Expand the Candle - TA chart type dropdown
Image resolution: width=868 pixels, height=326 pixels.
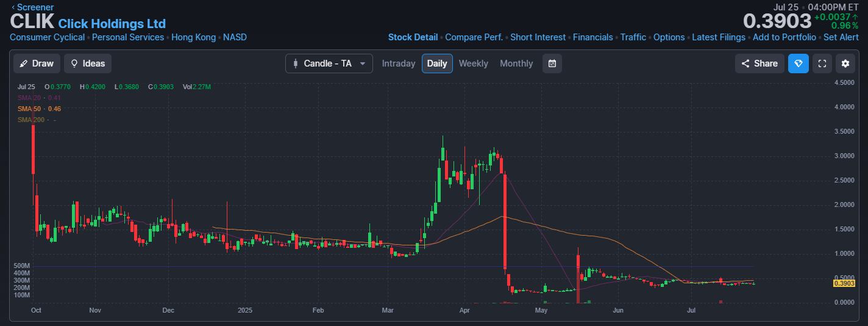[329, 63]
